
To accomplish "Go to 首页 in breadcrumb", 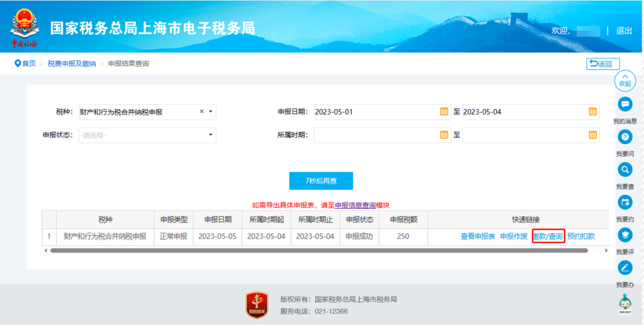I will 29,64.
